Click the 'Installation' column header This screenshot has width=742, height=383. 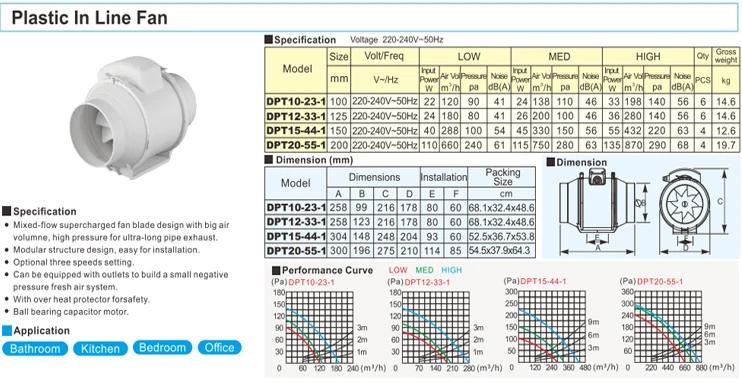[x=443, y=177]
